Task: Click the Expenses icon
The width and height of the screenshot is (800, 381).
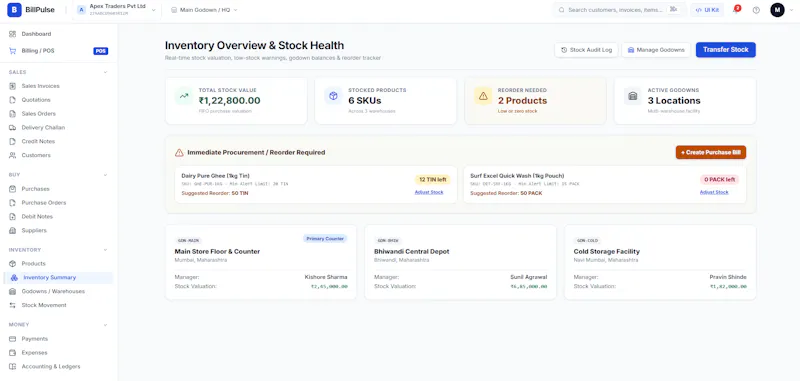Action: [x=12, y=352]
